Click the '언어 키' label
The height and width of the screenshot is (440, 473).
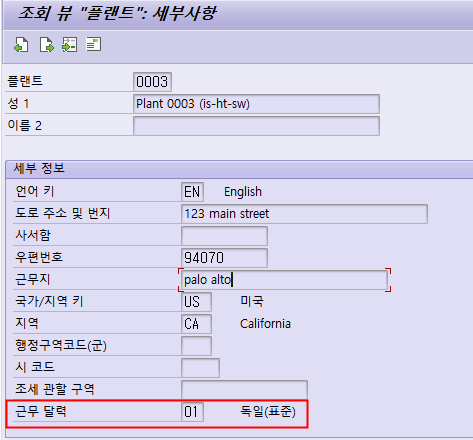coord(35,191)
